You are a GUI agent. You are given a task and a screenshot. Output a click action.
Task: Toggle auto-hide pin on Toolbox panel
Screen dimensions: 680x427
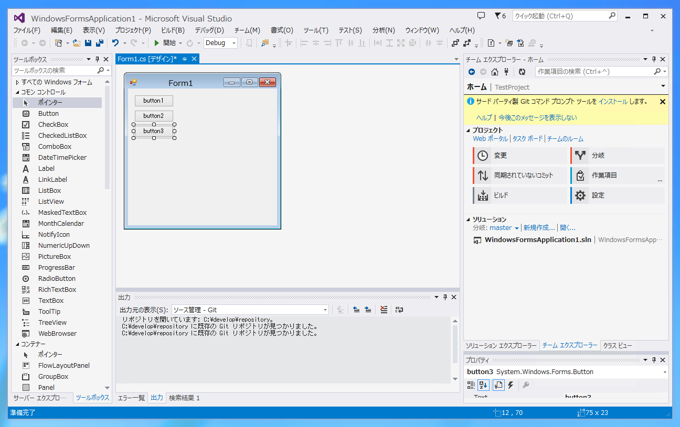[97, 59]
